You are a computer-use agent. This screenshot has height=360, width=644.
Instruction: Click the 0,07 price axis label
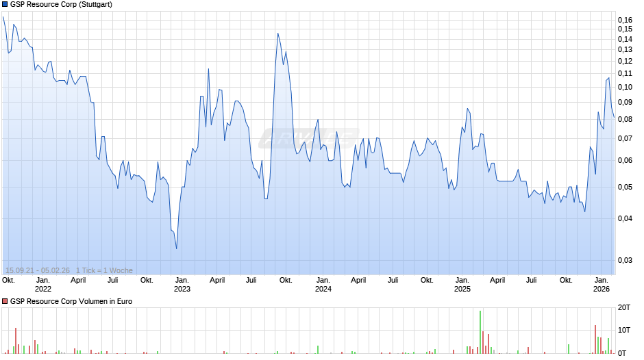pos(625,138)
